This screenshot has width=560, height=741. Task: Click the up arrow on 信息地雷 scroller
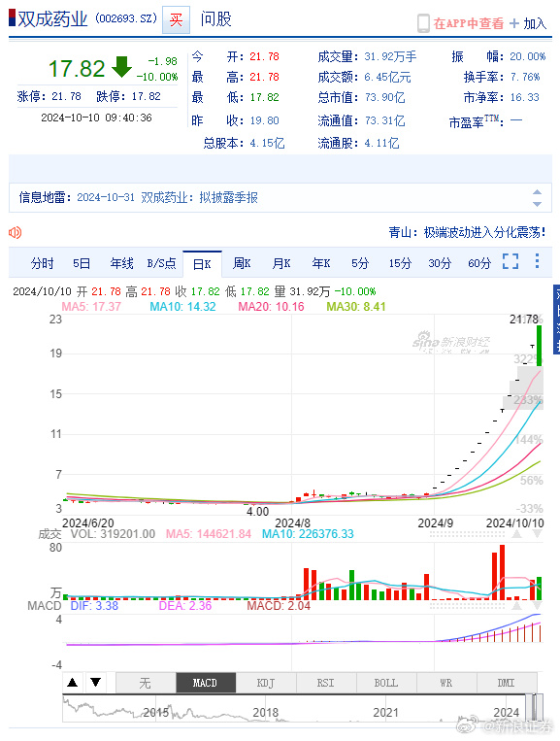pyautogui.click(x=537, y=192)
